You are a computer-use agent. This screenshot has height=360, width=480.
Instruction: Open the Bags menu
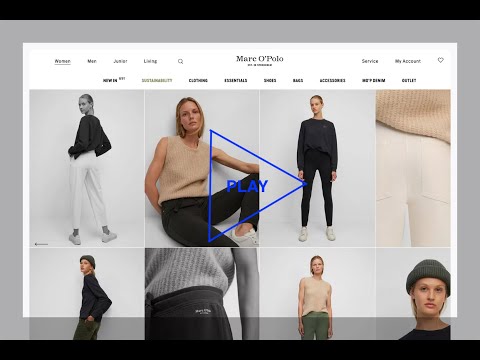(298, 81)
